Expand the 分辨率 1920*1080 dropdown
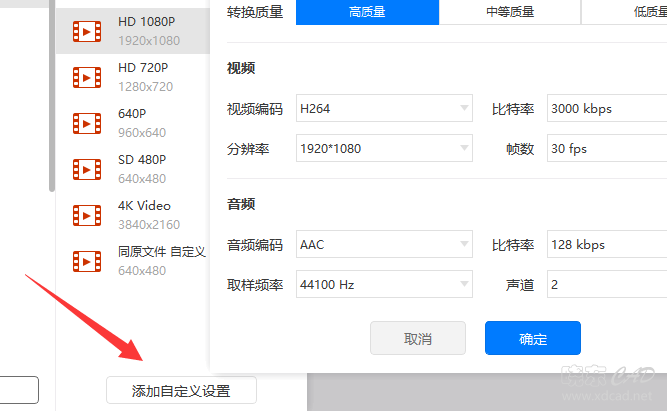This screenshot has width=667, height=411. tap(384, 148)
